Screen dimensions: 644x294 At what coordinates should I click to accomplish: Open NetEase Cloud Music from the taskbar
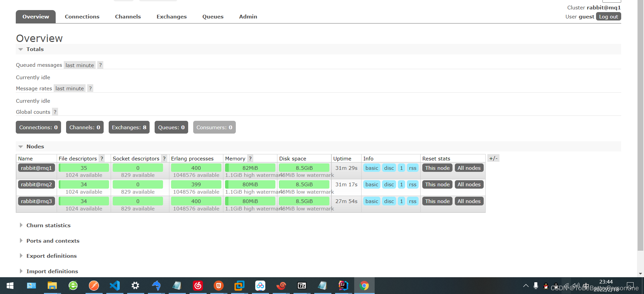click(198, 286)
